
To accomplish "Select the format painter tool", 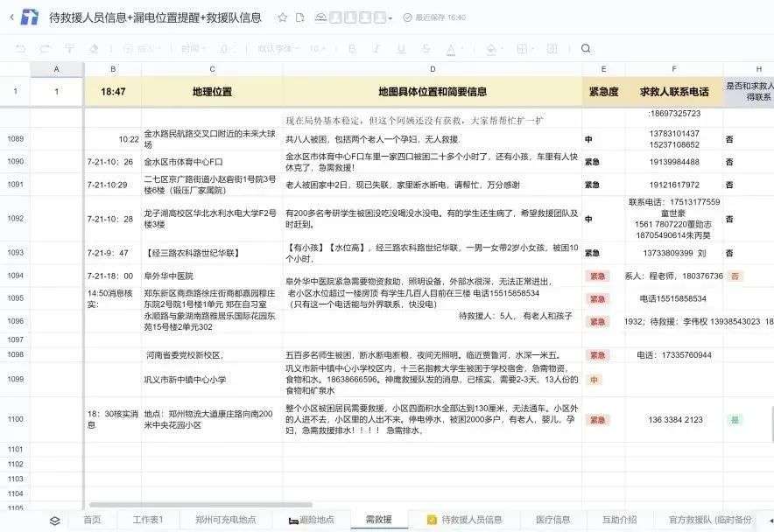I will (x=69, y=48).
